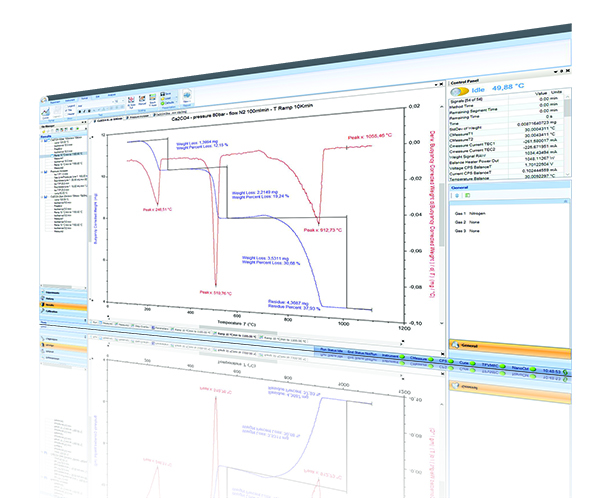Click yellow star icon in File Manager toolbar
Viewport: 596px width, 498px height.
44,132
